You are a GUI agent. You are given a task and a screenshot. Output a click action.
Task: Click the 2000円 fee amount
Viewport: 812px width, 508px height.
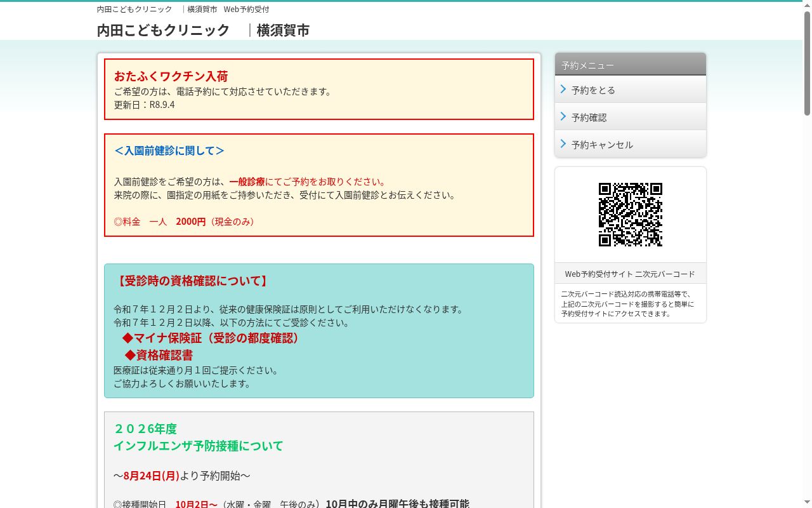coord(191,222)
